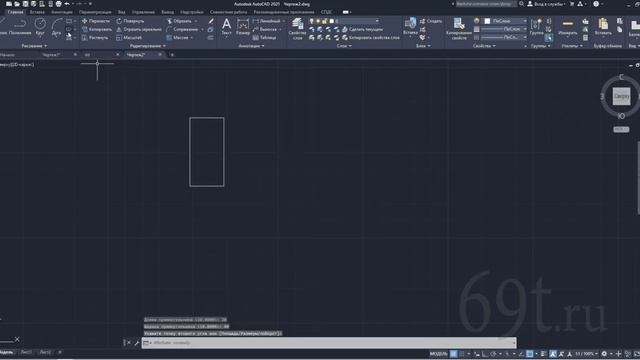Toggle ortho mode in status bar
Screen dimensions: 640x360
pos(485,354)
